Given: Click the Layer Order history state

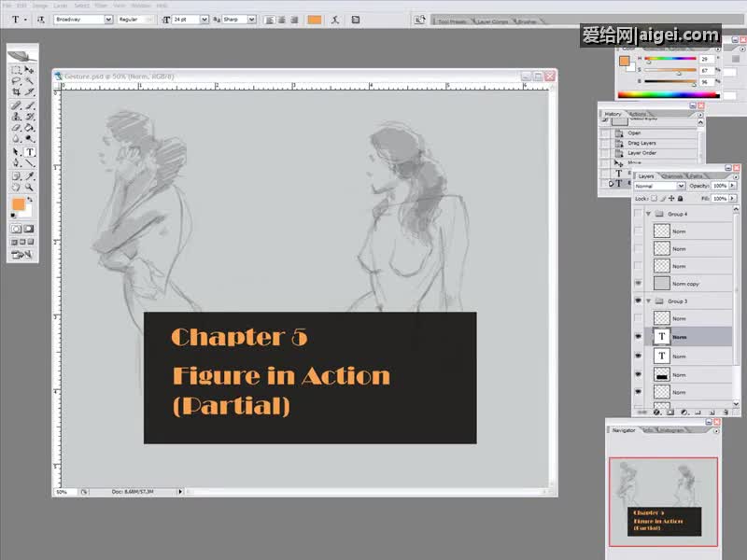Looking at the screenshot, I should point(642,153).
